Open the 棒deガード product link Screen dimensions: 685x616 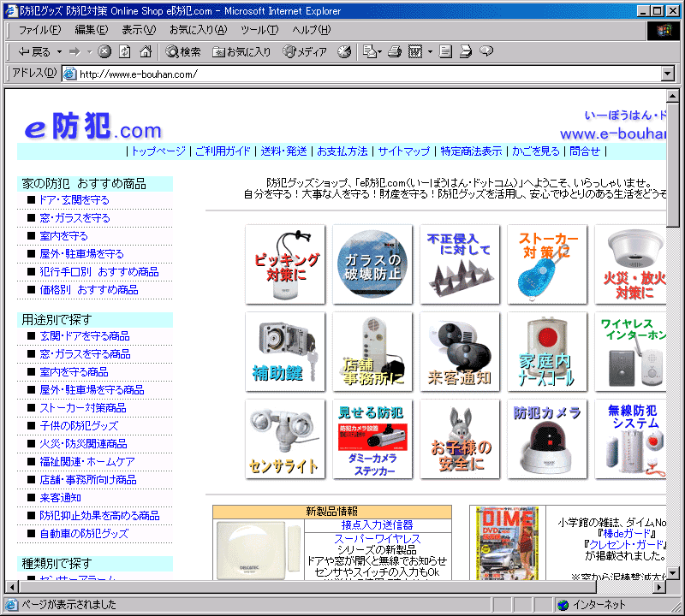(x=627, y=534)
